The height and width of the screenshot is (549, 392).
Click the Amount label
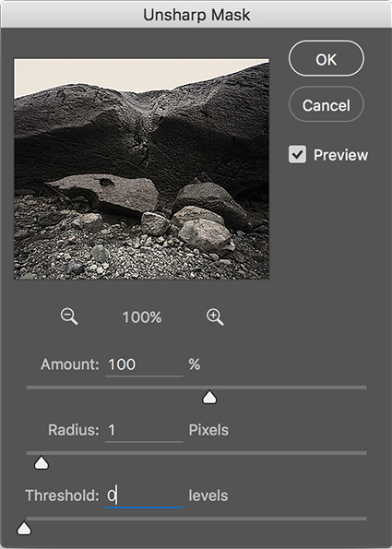tap(70, 364)
